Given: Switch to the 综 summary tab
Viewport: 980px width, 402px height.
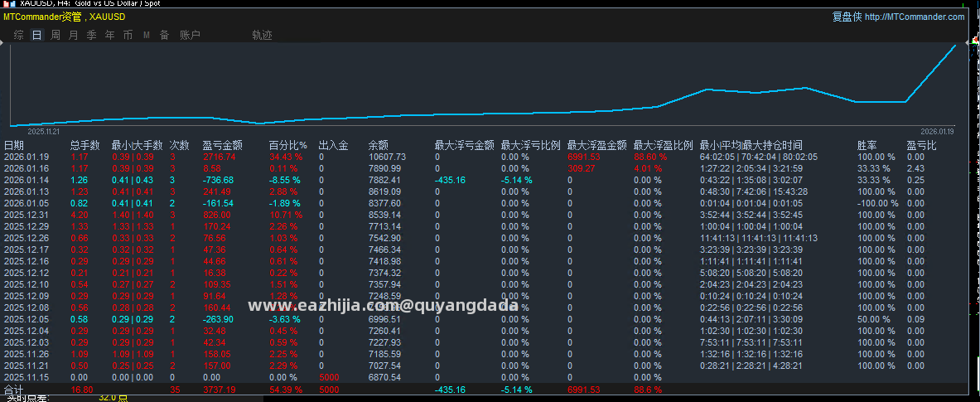Looking at the screenshot, I should 19,36.
